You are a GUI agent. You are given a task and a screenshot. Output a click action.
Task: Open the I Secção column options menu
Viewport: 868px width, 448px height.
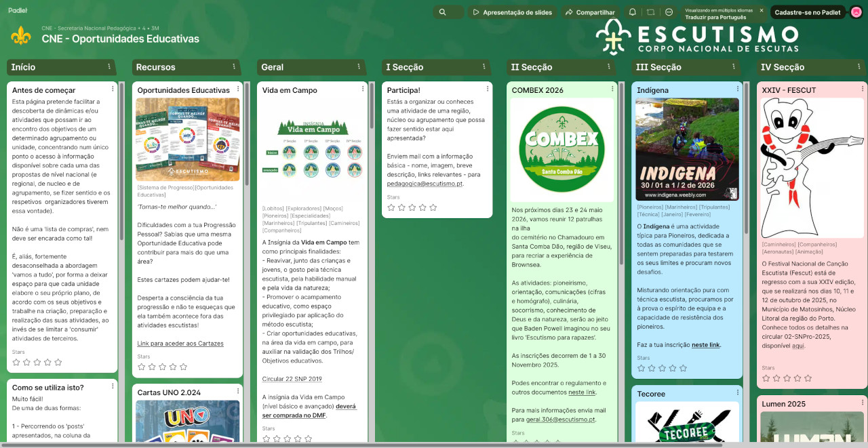tap(484, 66)
